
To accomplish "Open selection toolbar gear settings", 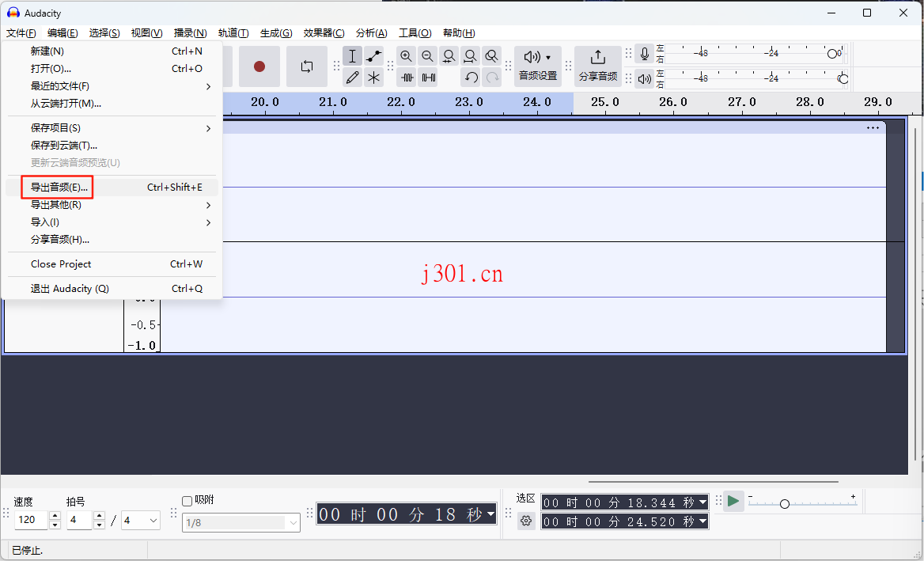I will 526,521.
